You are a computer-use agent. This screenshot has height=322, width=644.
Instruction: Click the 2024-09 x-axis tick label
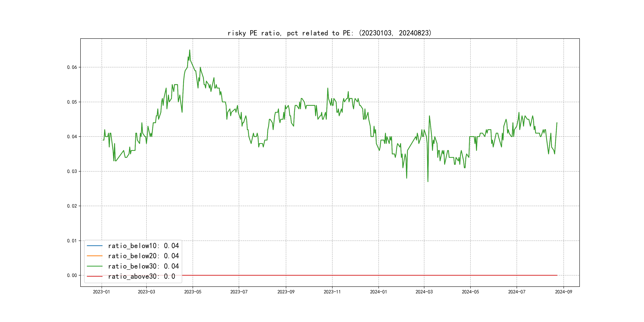coord(563,292)
